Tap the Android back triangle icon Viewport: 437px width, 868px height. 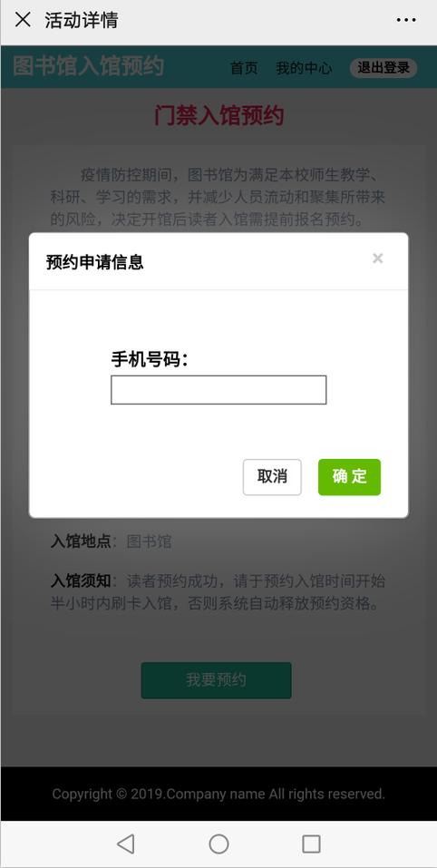[x=125, y=844]
